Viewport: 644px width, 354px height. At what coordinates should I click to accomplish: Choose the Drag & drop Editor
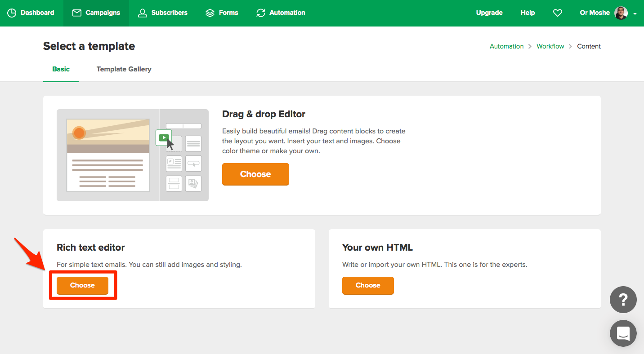255,174
